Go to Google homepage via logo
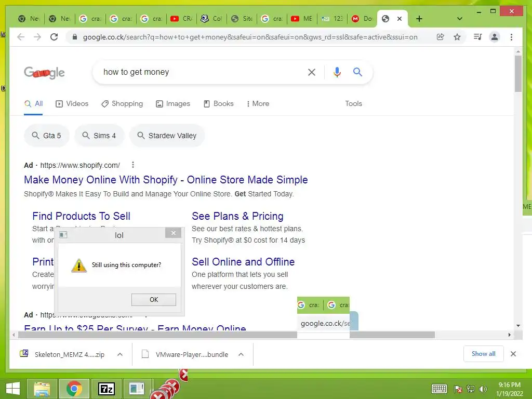Viewport: 532px width, 399px height. (45, 72)
